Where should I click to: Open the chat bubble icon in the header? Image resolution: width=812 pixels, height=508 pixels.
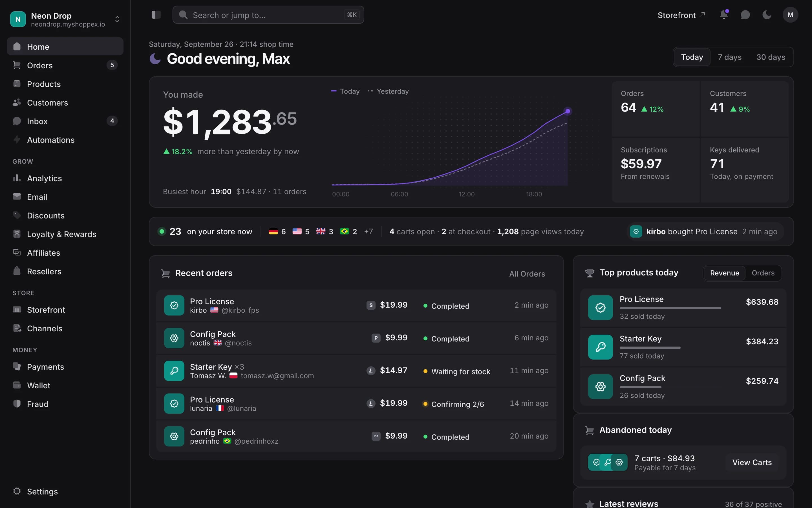click(x=745, y=15)
